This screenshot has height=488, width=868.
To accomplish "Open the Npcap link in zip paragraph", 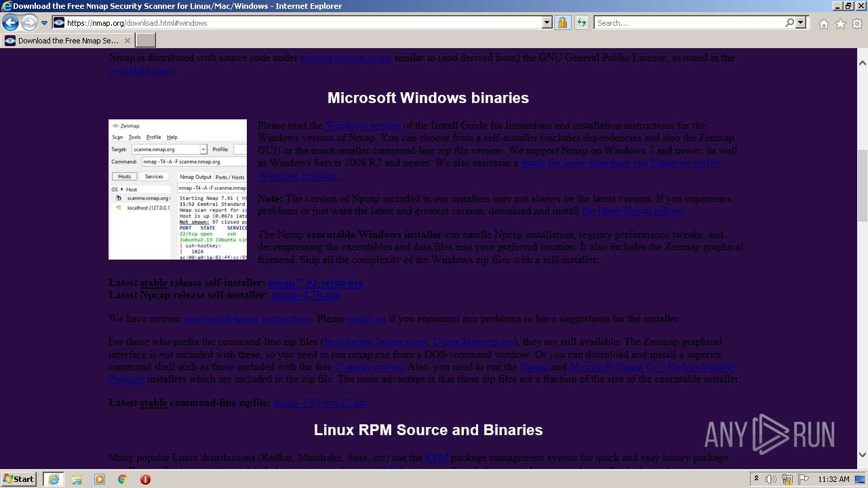I will tap(534, 367).
